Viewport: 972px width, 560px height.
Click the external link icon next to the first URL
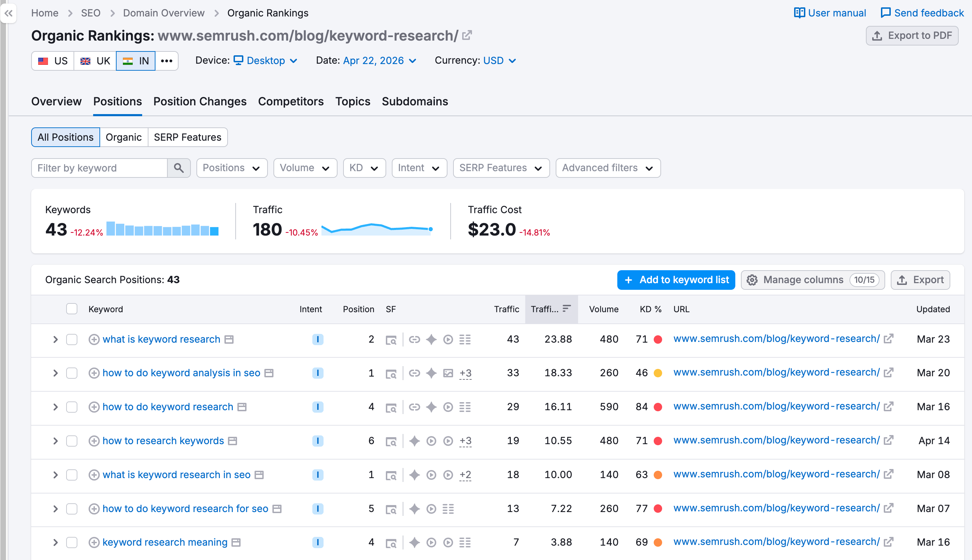889,339
